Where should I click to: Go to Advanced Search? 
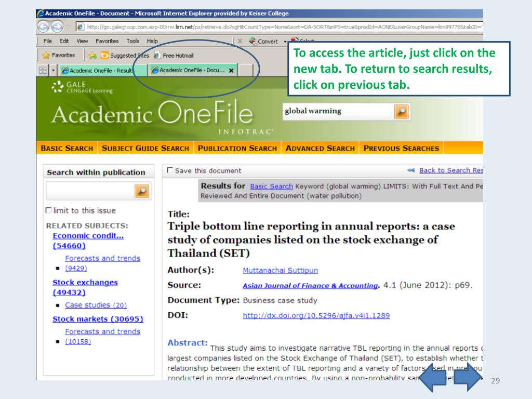click(x=320, y=148)
